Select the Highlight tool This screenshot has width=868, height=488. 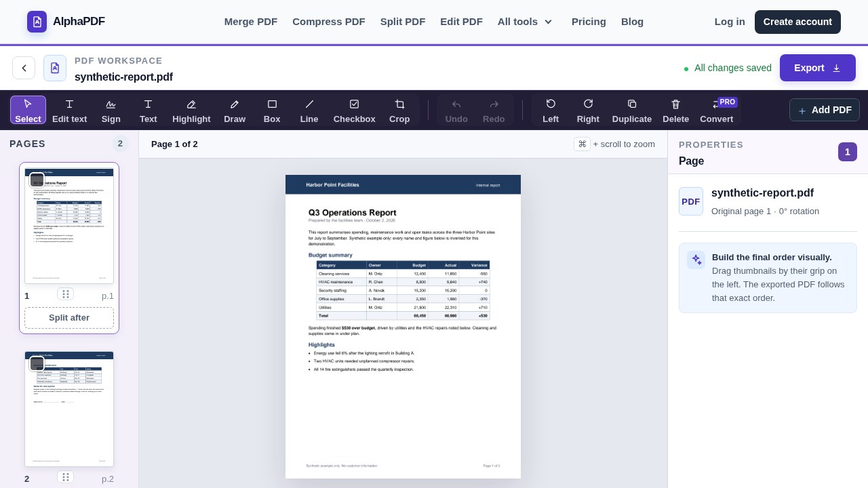191,110
